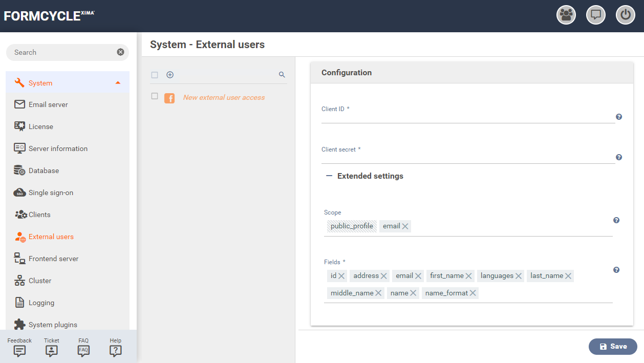644x363 pixels.
Task: Click the list search magnifier icon
Action: point(282,75)
